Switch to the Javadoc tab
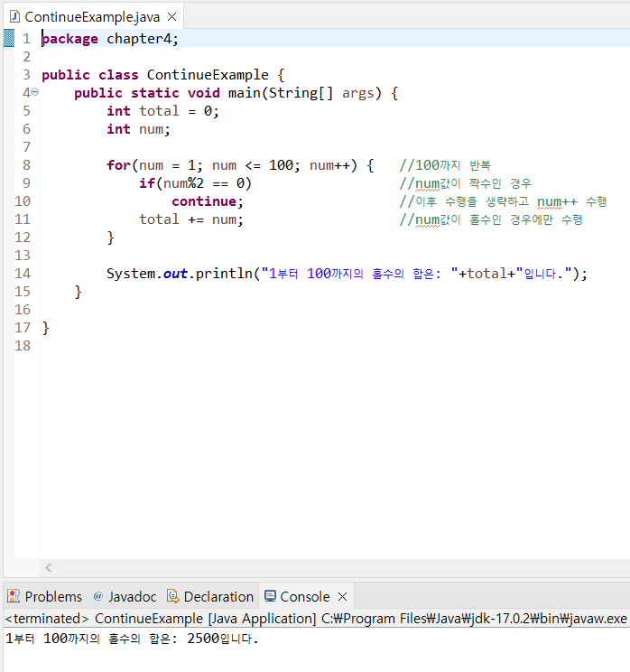Image resolution: width=630 pixels, height=672 pixels. [x=125, y=596]
